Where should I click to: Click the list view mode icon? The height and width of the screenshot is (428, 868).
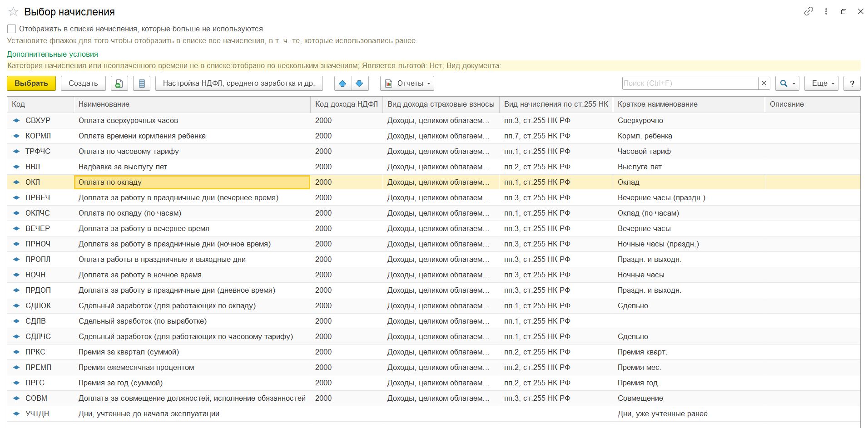coord(142,84)
